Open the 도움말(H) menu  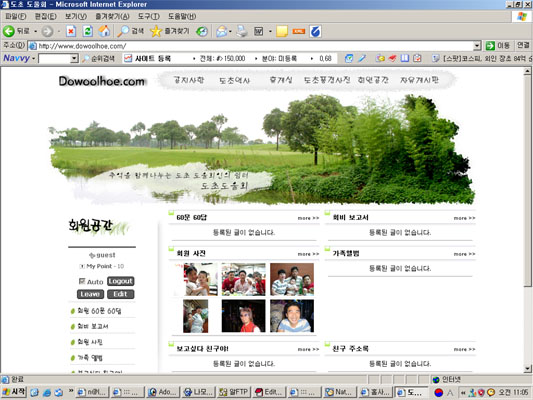(x=182, y=16)
